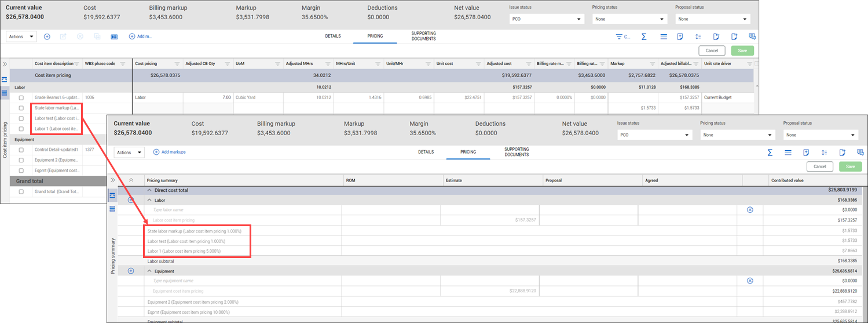Switch to DETAILS tab in back window
868x323 pixels.
tap(333, 36)
